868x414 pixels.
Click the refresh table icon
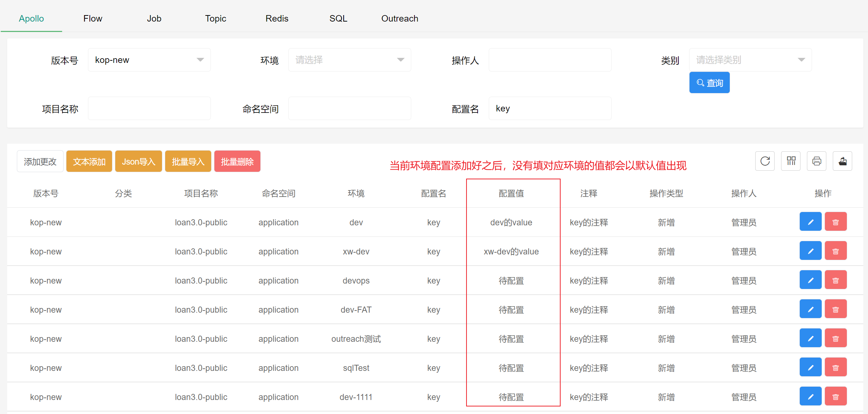[x=765, y=161]
